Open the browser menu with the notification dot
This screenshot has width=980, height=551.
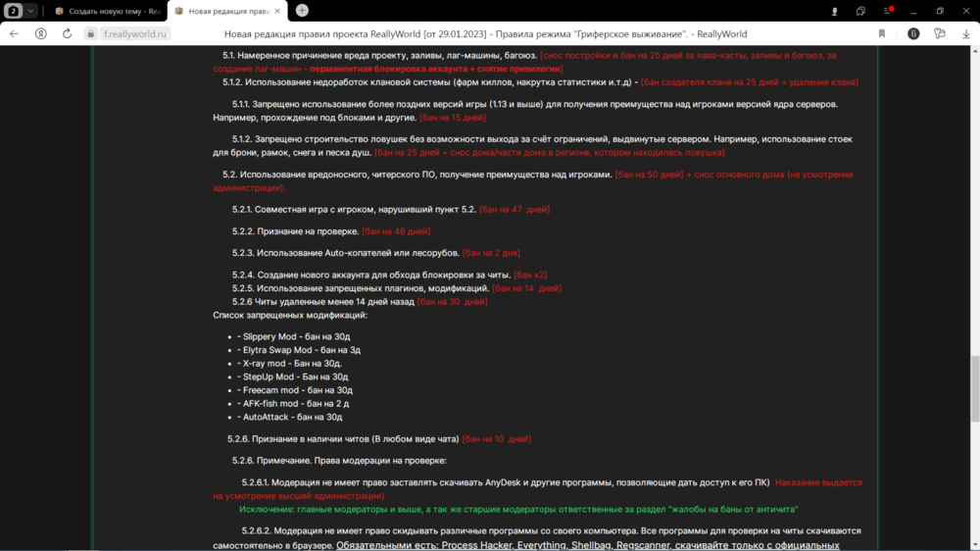(887, 11)
